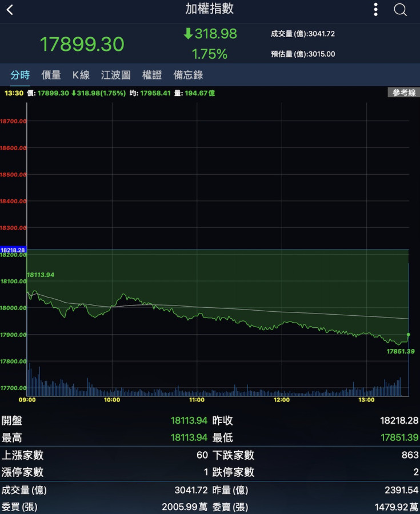Tap the green down-arrow change indicator
The width and height of the screenshot is (420, 514).
pos(188,34)
